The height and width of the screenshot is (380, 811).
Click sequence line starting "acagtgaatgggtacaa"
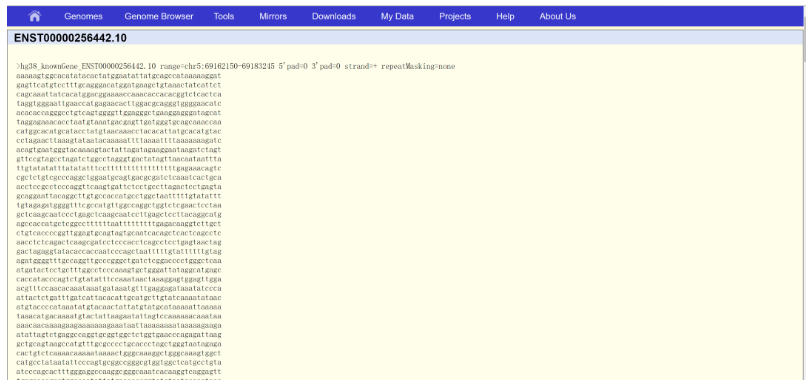pyautogui.click(x=119, y=150)
